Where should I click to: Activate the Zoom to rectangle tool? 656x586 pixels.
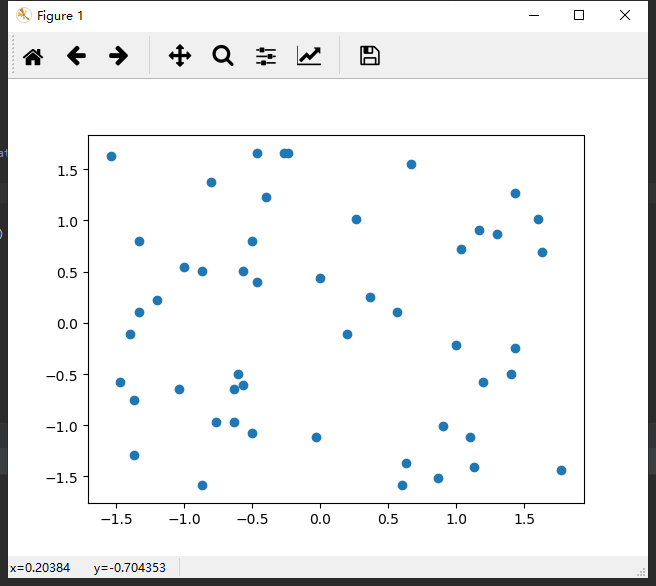[223, 56]
